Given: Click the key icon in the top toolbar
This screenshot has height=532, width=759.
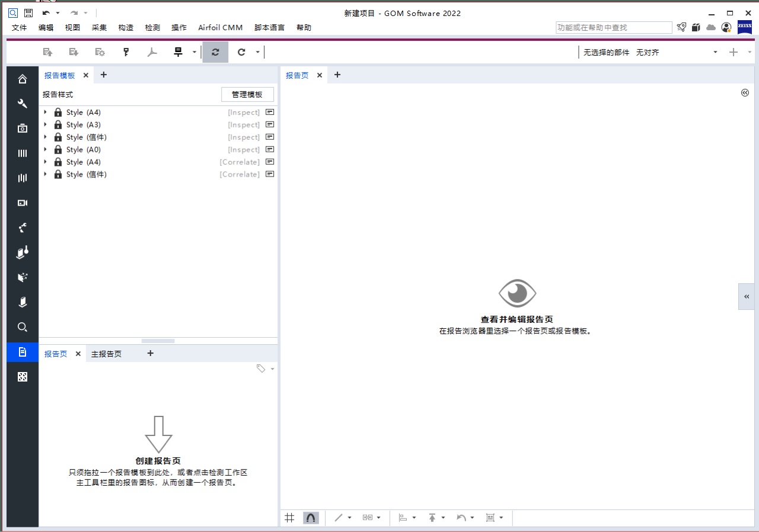Looking at the screenshot, I should coord(126,52).
